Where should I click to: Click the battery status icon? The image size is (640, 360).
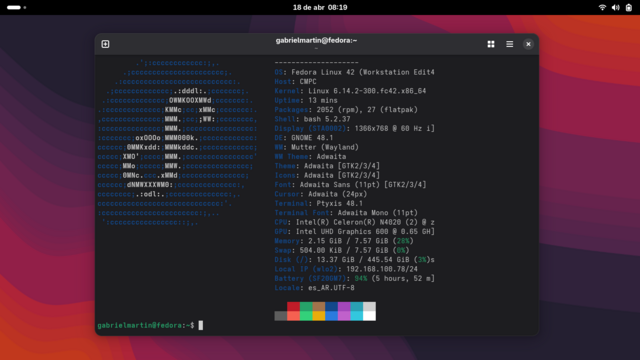(629, 7)
